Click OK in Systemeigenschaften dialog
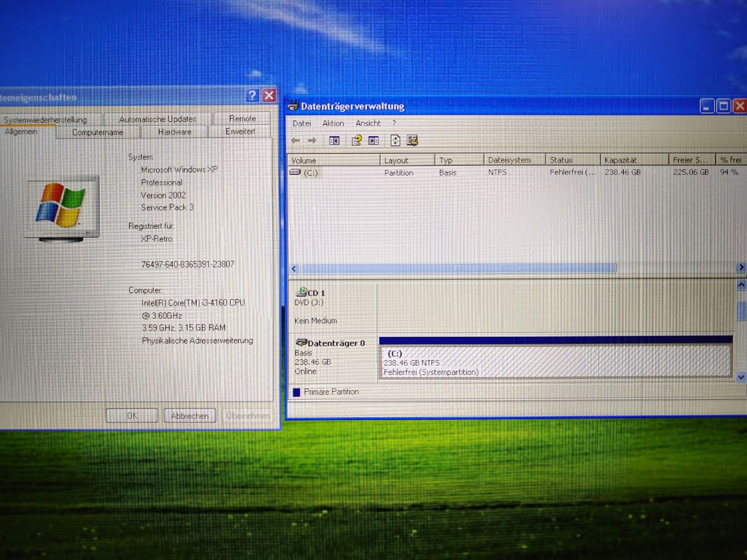Image resolution: width=747 pixels, height=560 pixels. click(132, 415)
